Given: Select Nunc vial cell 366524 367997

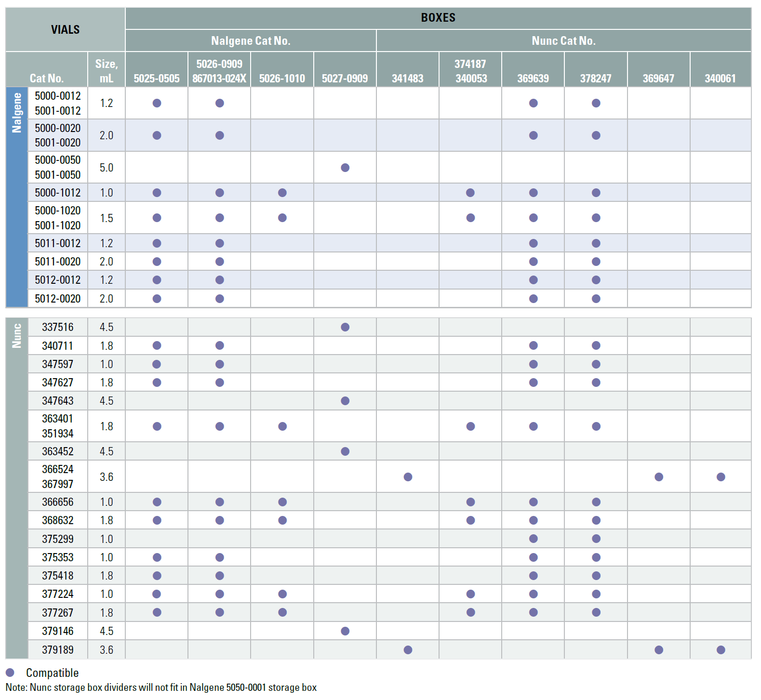Looking at the screenshot, I should (x=58, y=476).
